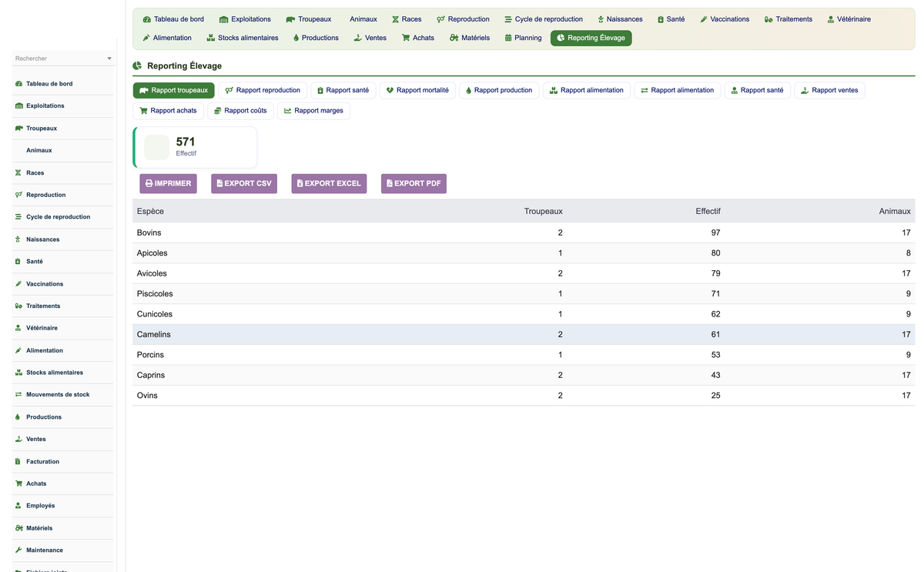Screen dimensions: 924x572
Task: Click the Animaux column header in the table
Action: [x=895, y=211]
